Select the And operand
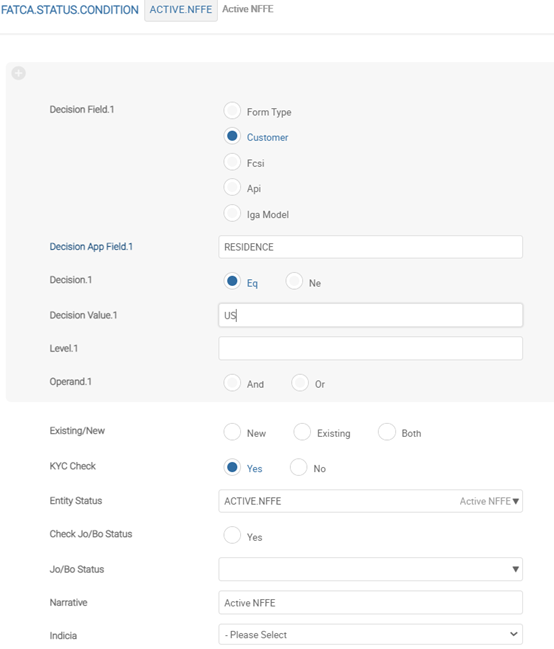 [x=232, y=383]
